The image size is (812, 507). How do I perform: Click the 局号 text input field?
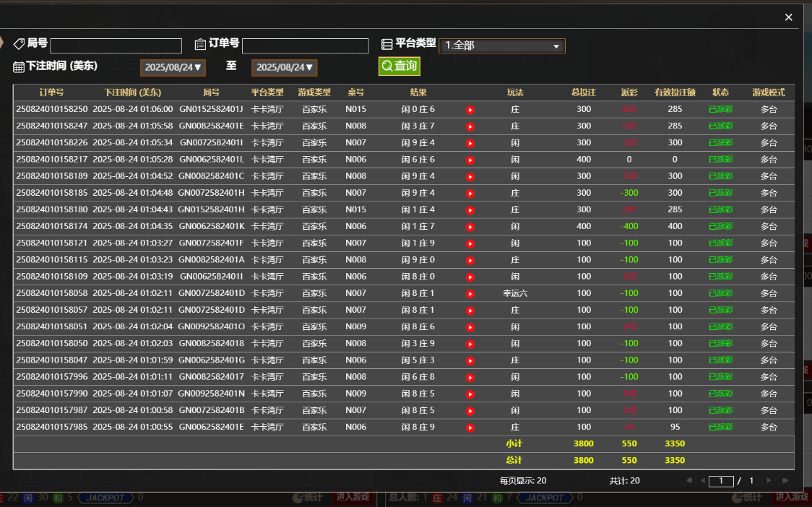pos(116,45)
